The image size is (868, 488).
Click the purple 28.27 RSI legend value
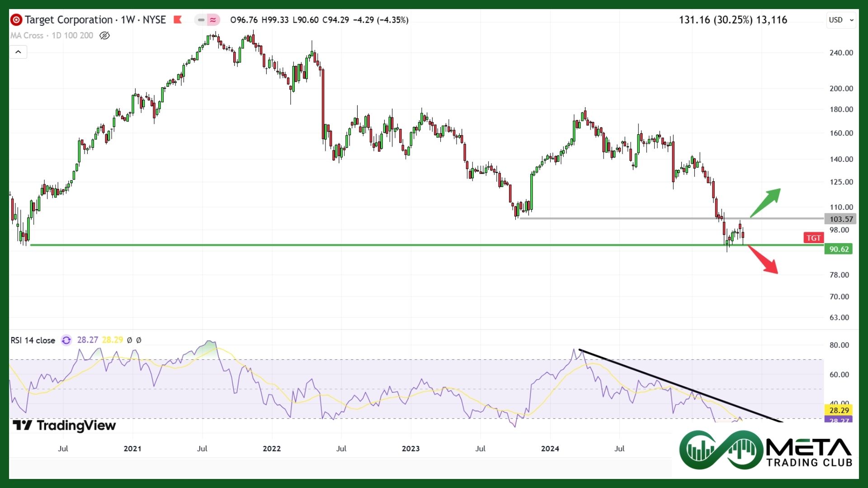88,340
